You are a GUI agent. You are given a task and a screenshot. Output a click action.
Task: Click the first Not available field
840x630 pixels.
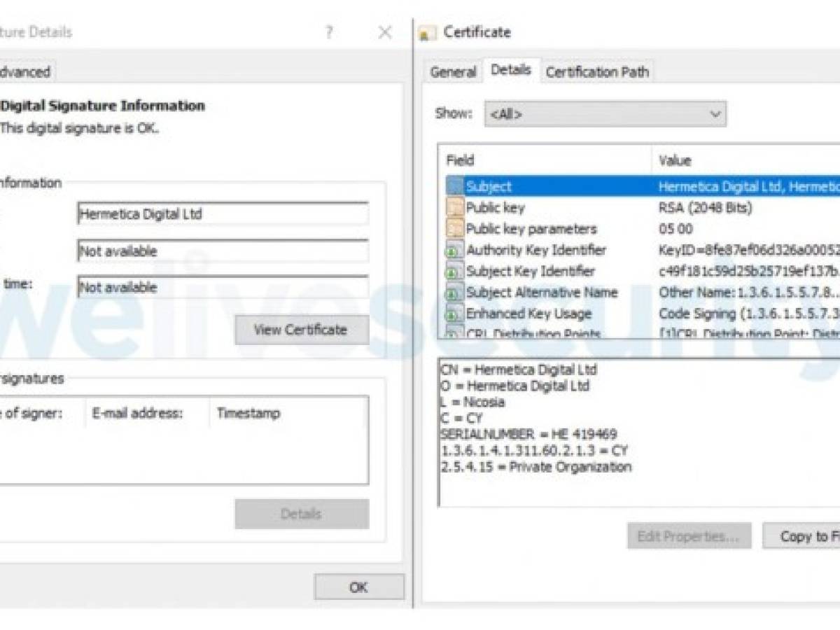(223, 251)
